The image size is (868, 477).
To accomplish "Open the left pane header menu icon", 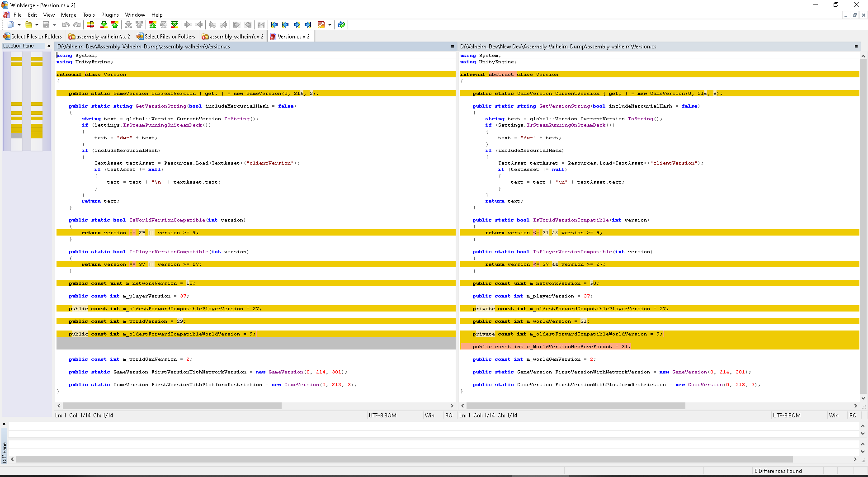I will [x=453, y=46].
